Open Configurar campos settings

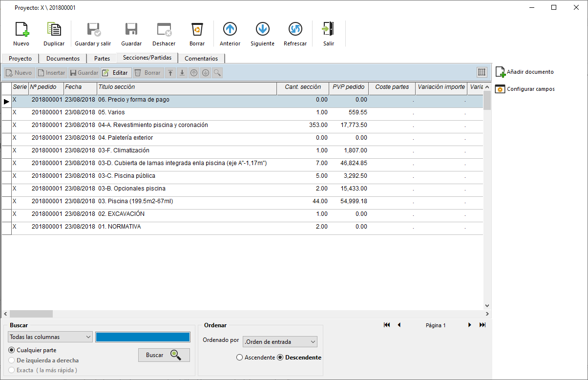[x=525, y=89]
